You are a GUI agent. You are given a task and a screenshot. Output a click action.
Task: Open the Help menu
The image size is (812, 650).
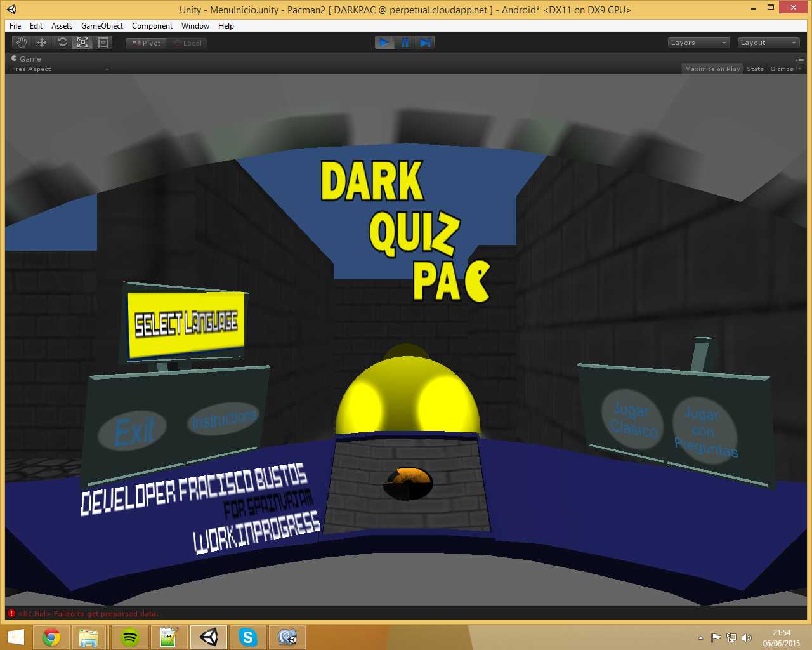(226, 26)
